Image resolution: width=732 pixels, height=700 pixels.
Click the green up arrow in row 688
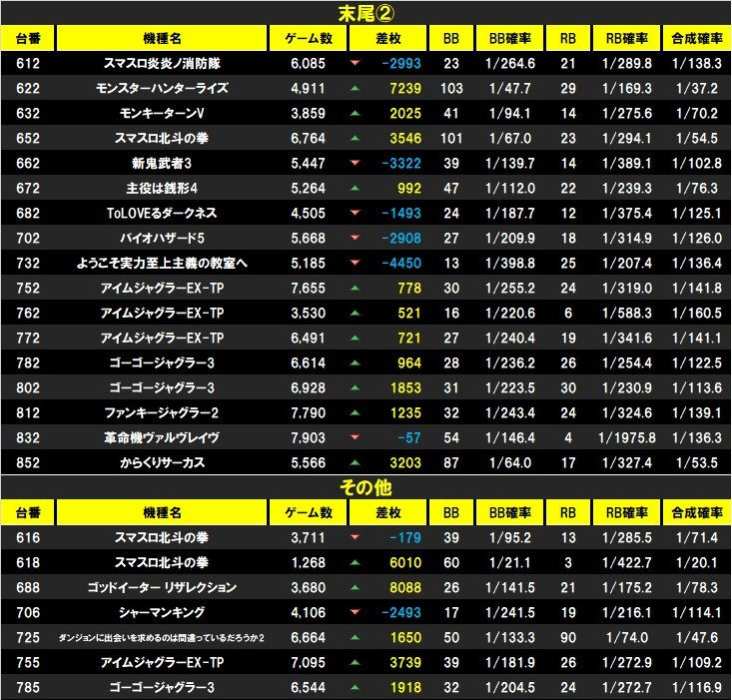point(355,587)
